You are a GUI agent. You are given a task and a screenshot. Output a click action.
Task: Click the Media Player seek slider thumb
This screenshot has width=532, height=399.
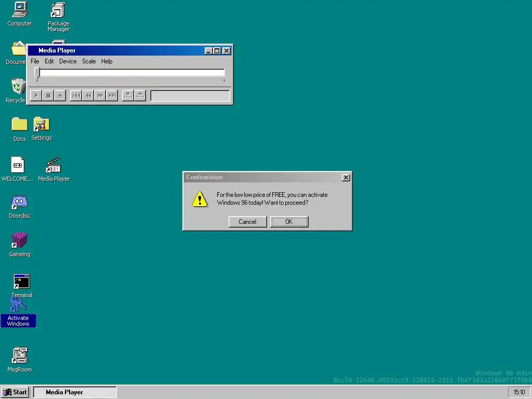coord(37,73)
